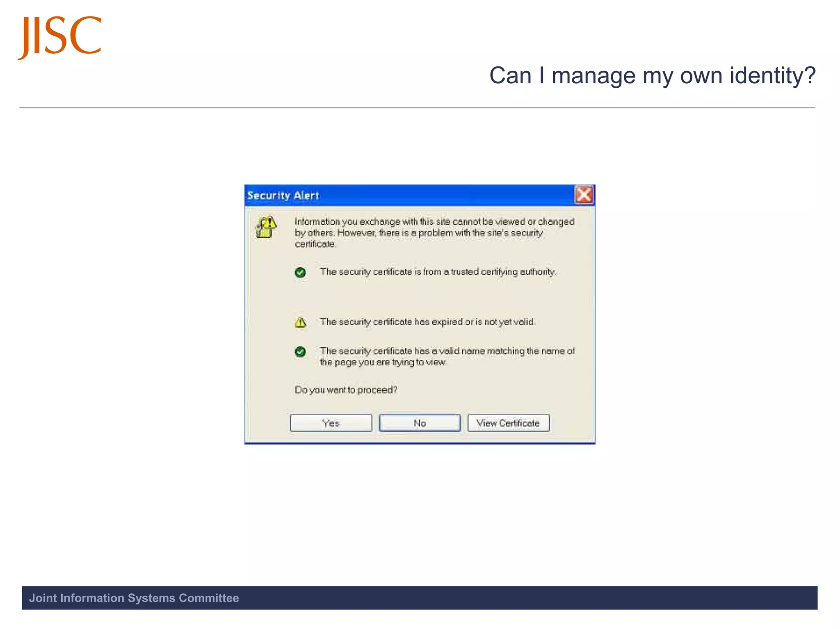Click text 'Do you want to proceed?'
840x629 pixels.
[346, 390]
